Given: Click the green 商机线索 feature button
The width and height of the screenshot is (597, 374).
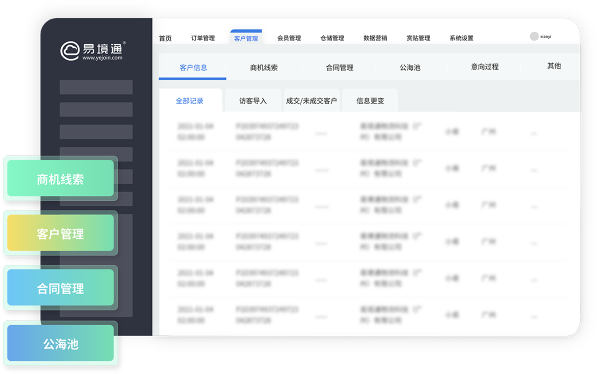Looking at the screenshot, I should 61,178.
